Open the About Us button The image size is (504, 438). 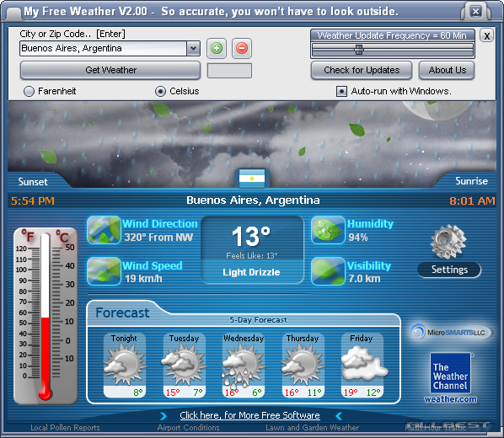(447, 70)
